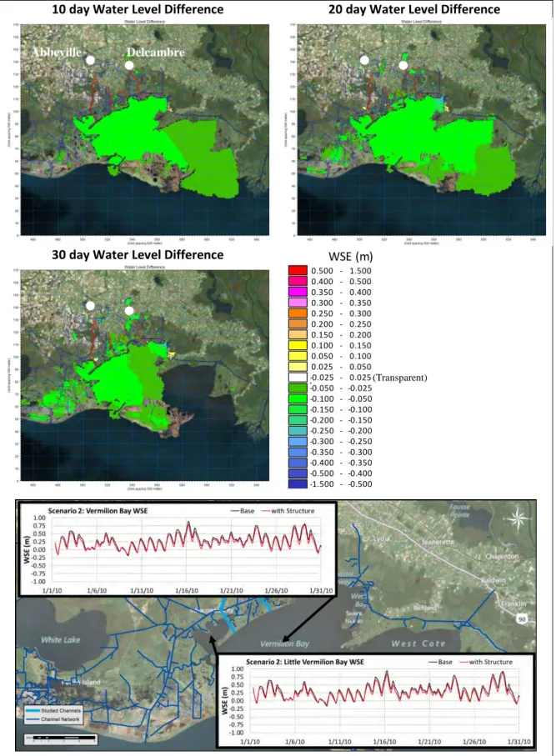The width and height of the screenshot is (556, 756).
Task: Pick the -0.100 - -0.050 bright green swatch
Action: [298, 398]
